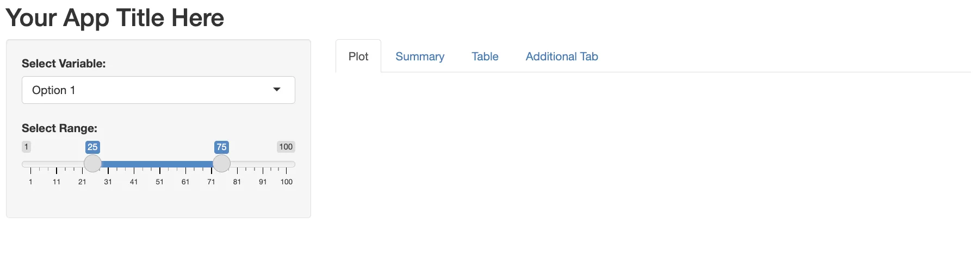
Task: Click the lower range slider handle at 25
Action: click(92, 163)
